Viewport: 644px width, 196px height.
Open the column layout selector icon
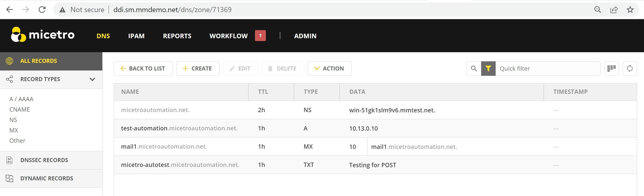(611, 69)
